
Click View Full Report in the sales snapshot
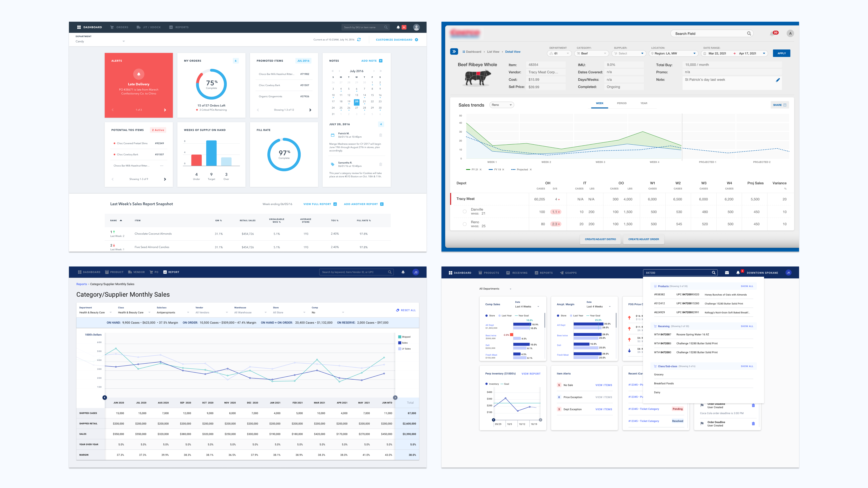pyautogui.click(x=320, y=204)
